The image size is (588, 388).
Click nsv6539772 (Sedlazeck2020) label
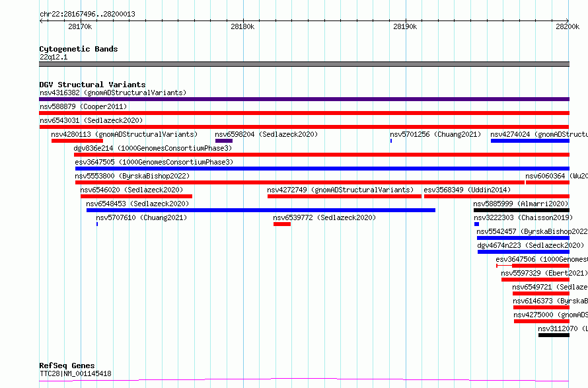(x=324, y=217)
